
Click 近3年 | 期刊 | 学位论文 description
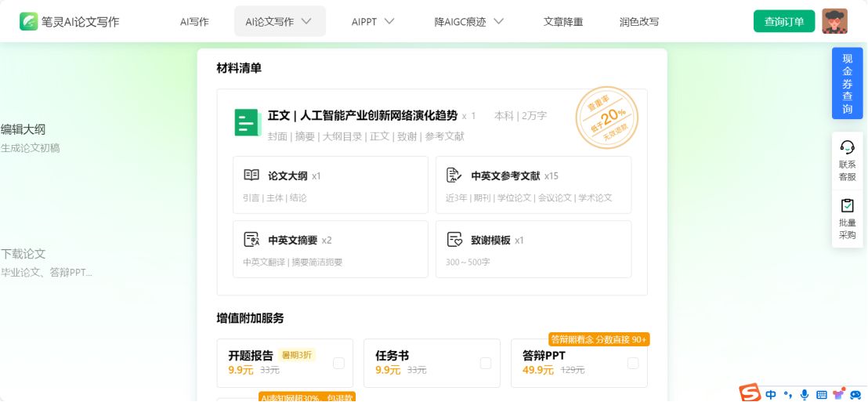coord(530,197)
